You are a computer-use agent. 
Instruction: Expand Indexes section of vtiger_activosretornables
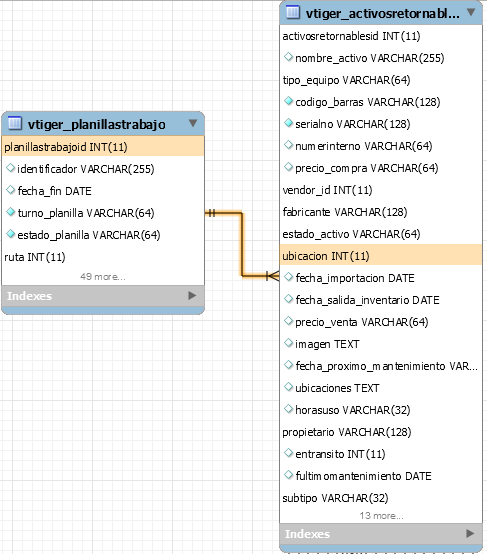(470, 533)
